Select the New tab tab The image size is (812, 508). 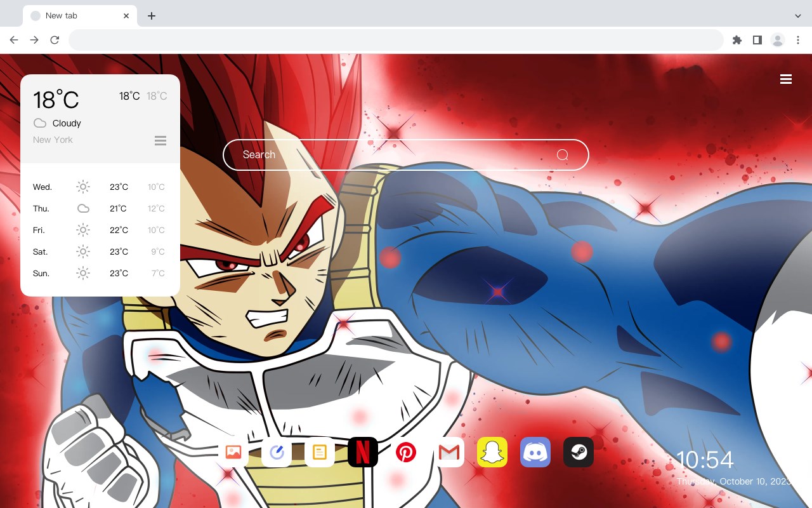point(80,15)
